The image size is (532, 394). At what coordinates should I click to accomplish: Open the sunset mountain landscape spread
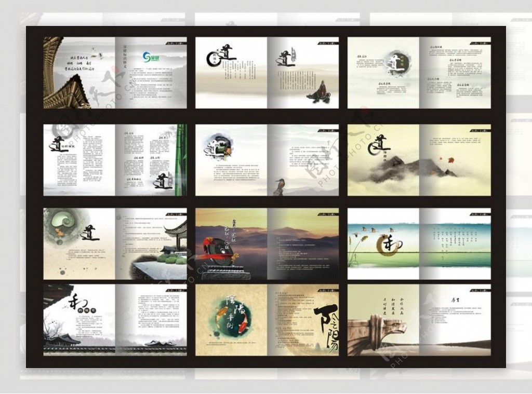click(x=267, y=244)
